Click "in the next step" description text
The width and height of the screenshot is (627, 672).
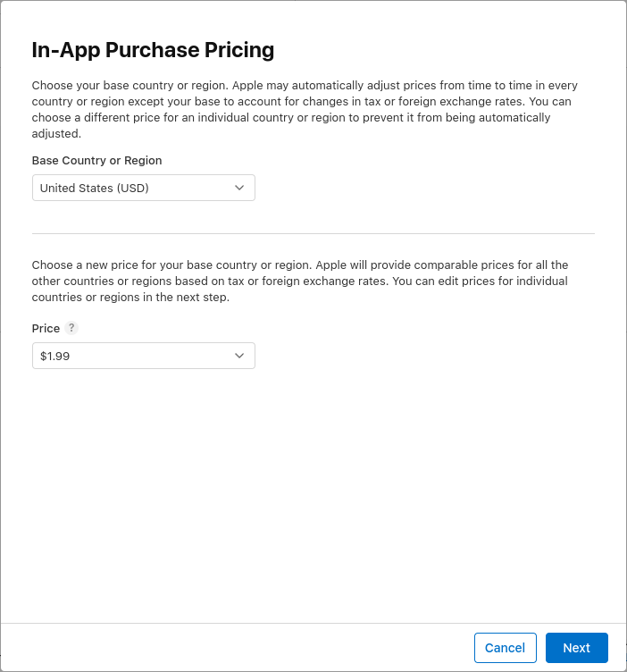(x=188, y=298)
